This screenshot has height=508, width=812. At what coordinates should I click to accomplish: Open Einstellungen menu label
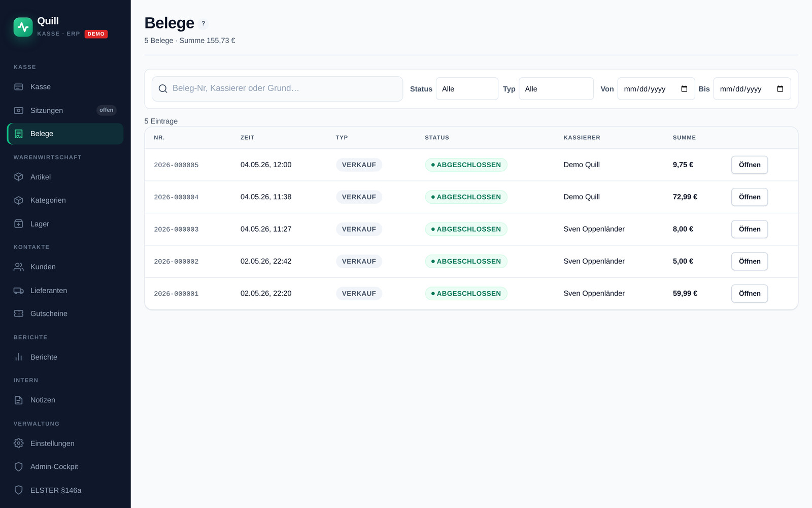(52, 443)
